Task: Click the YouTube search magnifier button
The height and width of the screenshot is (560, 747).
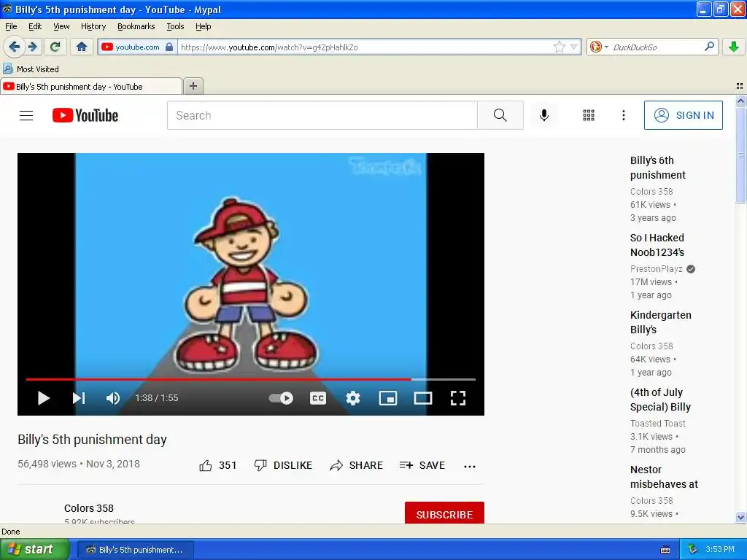Action: tap(500, 115)
